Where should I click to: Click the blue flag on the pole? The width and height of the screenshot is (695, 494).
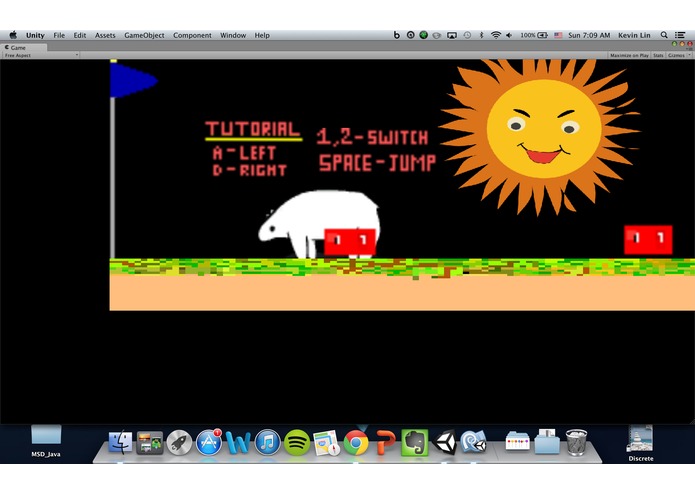click(133, 81)
